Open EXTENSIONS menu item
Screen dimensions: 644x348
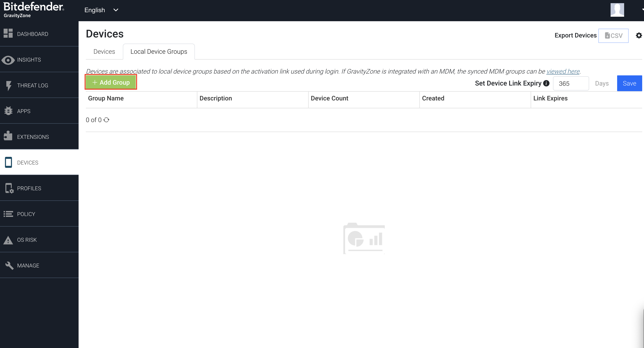39,137
